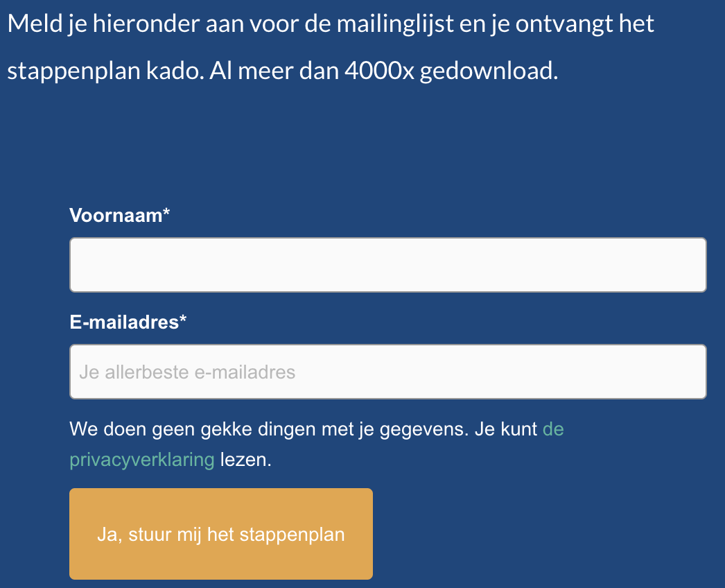Viewport: 725px width, 588px height.
Task: Click the E-mailadres* label
Action: [128, 322]
